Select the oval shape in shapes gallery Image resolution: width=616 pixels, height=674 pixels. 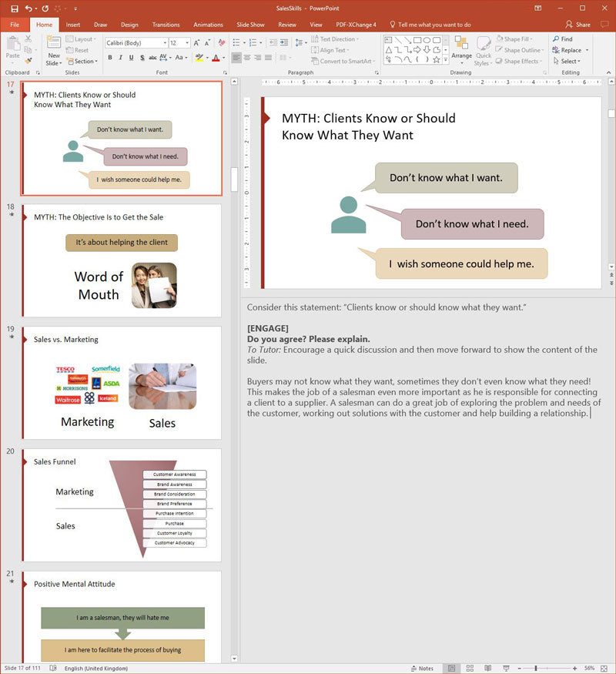(x=427, y=40)
